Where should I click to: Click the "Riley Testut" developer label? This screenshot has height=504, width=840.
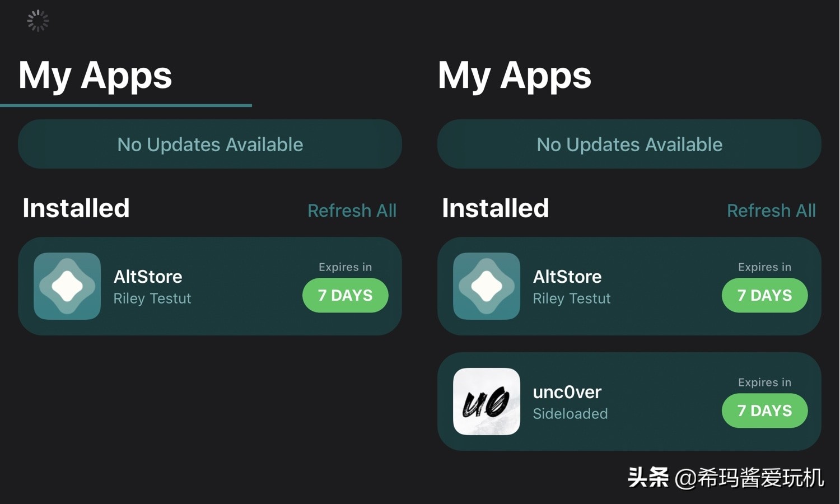coord(152,298)
